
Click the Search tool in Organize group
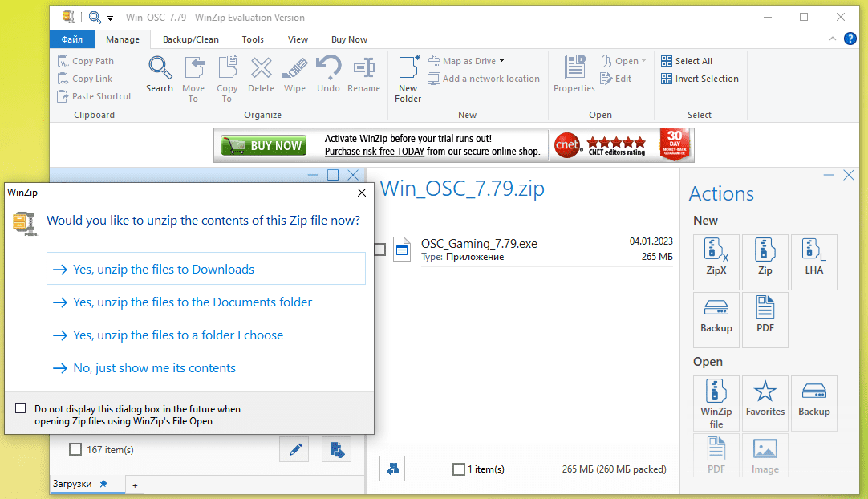[160, 75]
